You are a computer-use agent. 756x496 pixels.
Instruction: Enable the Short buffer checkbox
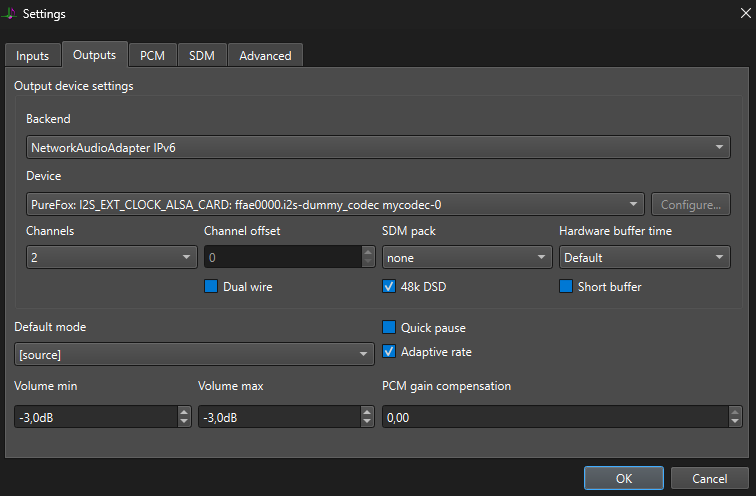point(566,287)
